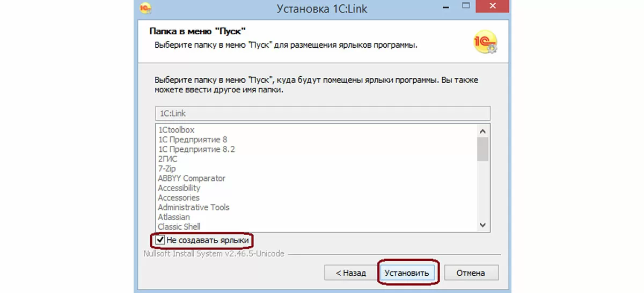Screen dimensions: 644x293
Task: Choose the 'Accessibility' folder
Action: (179, 188)
